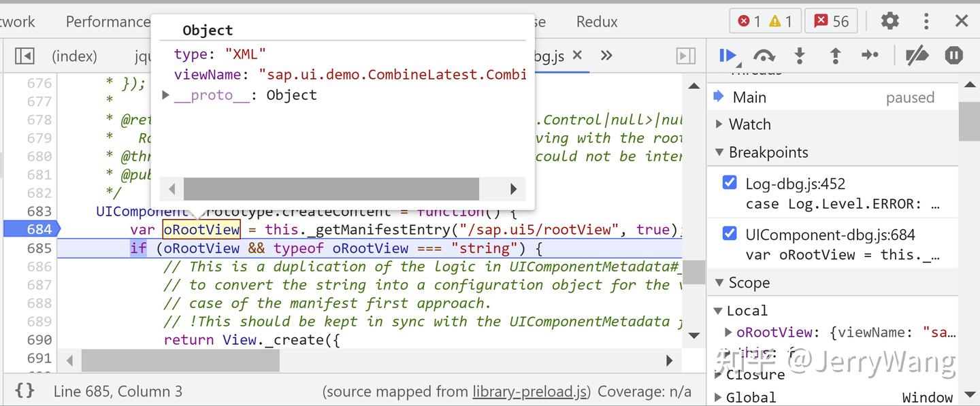Click 'return View._create({' on line 690
This screenshot has height=406, width=980.
point(251,339)
